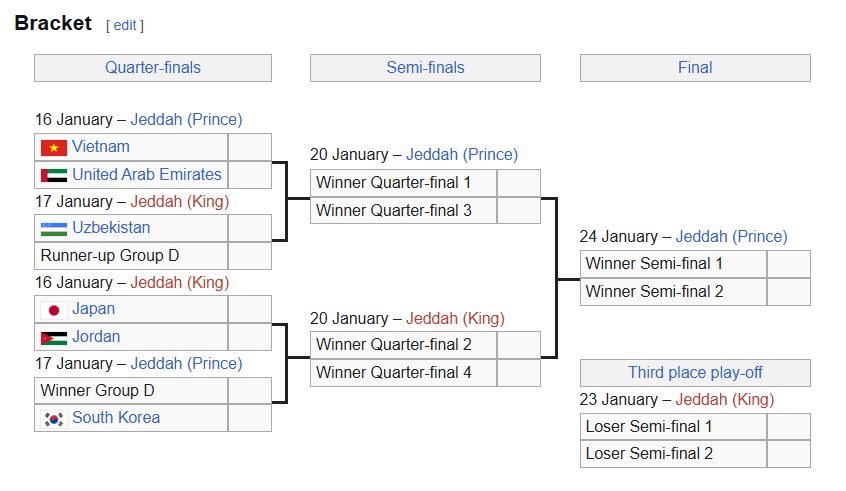Viewport: 846px width, 491px height.
Task: Click the Uzbekistan flag icon
Action: [53, 228]
